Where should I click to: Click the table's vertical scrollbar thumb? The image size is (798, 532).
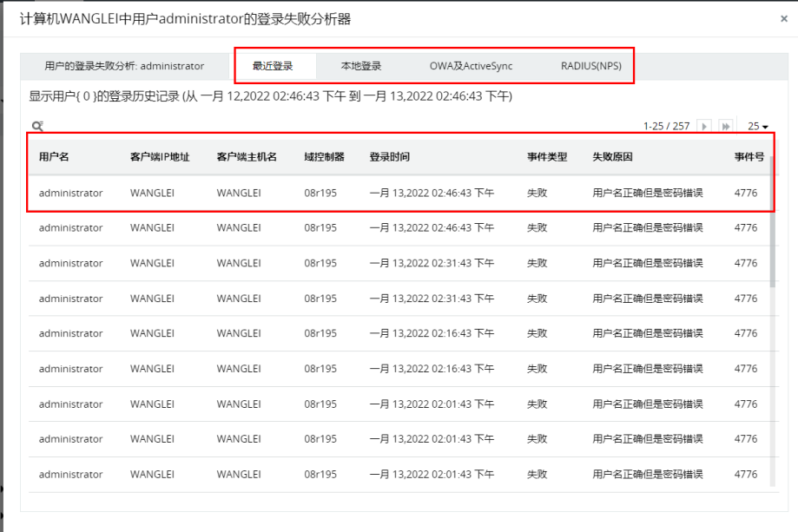click(x=773, y=221)
